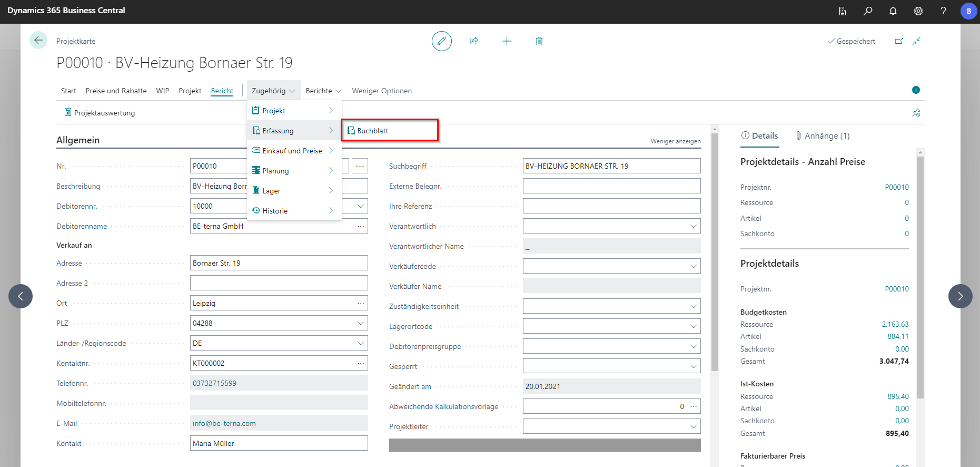This screenshot has width=980, height=467.
Task: Click the Weniger anzeigen link
Action: pyautogui.click(x=675, y=141)
